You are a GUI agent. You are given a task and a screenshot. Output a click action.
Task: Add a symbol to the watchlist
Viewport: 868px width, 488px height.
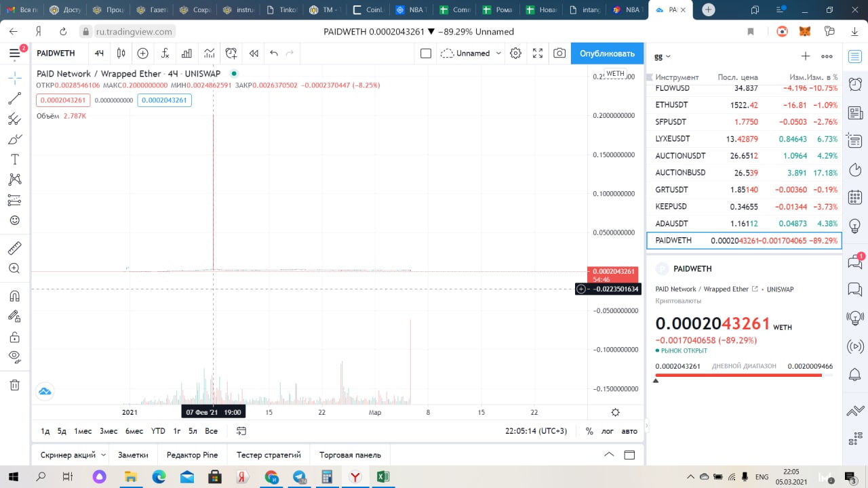[x=805, y=56]
